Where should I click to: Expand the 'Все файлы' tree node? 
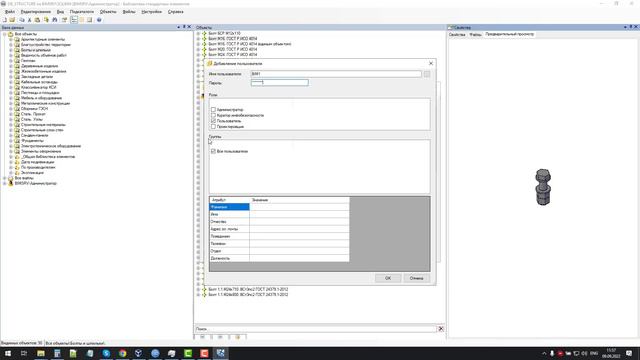[x=5, y=178]
